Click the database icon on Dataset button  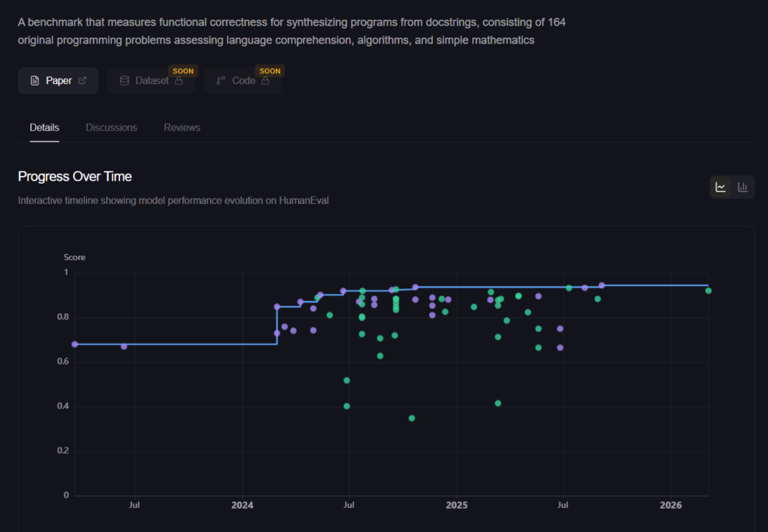coord(124,81)
